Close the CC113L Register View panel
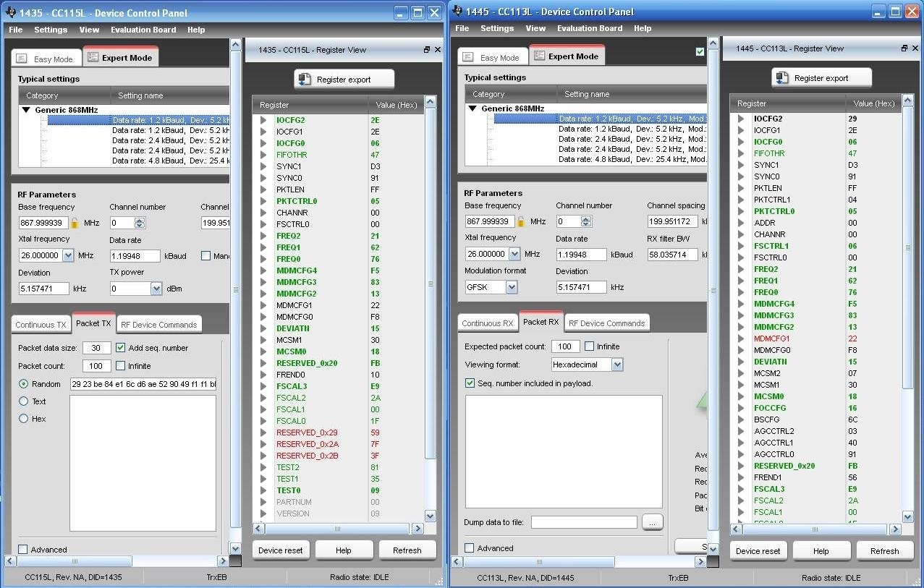The image size is (924, 588). (915, 48)
